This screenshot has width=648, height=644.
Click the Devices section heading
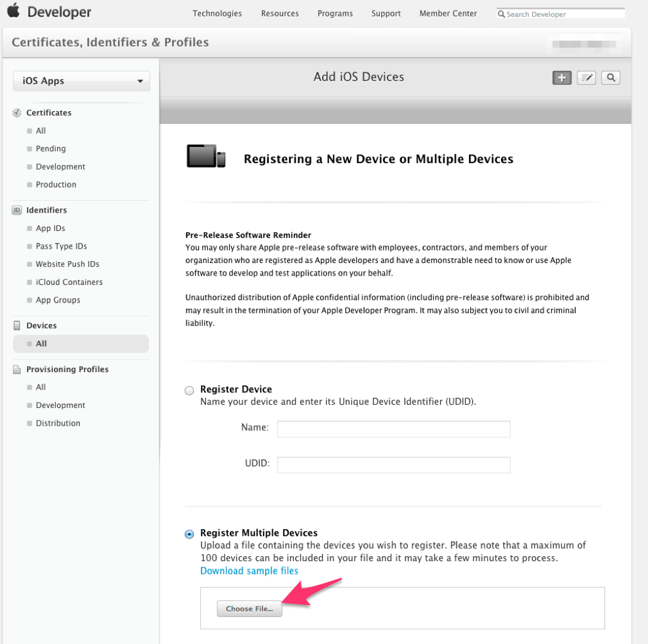(x=41, y=326)
